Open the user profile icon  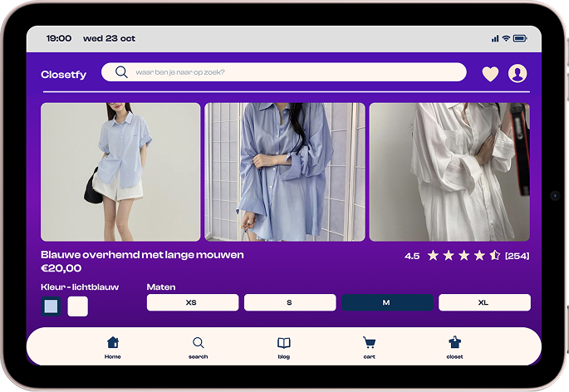(517, 74)
